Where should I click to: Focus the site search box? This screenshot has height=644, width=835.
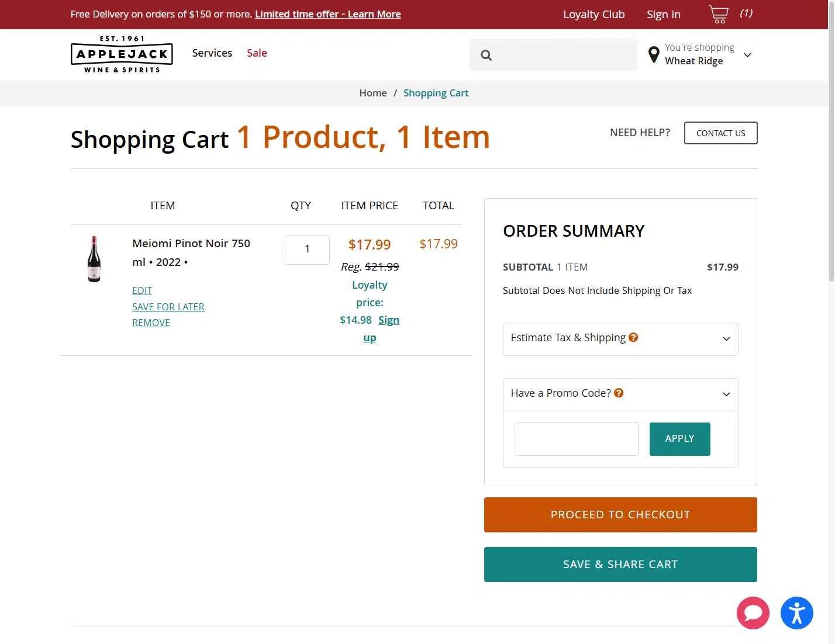tap(553, 55)
